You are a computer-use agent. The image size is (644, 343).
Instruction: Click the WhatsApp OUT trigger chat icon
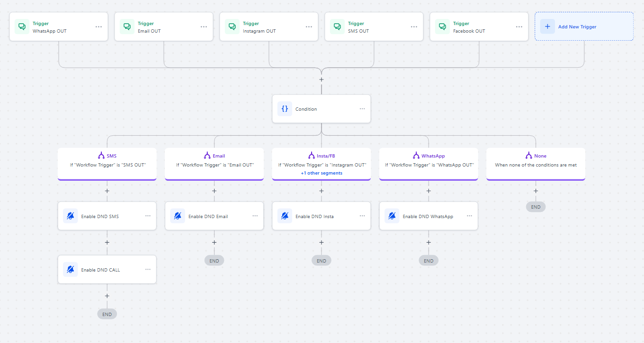click(22, 27)
